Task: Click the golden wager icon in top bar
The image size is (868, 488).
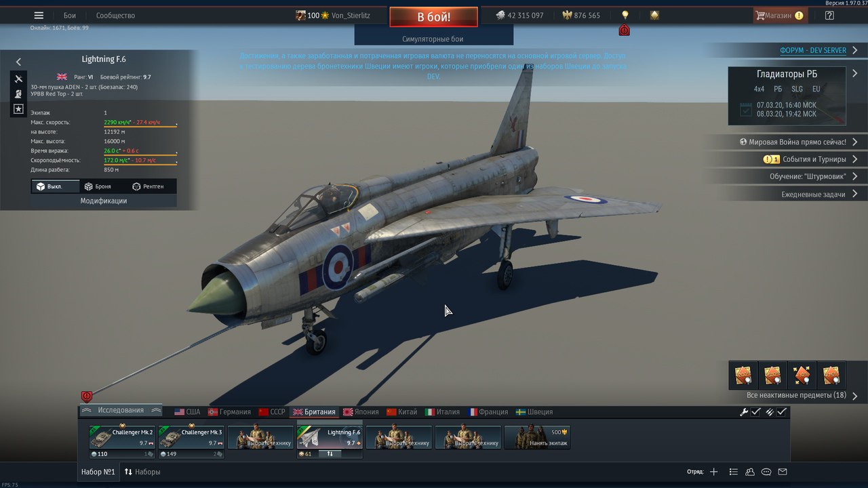Action: (654, 15)
